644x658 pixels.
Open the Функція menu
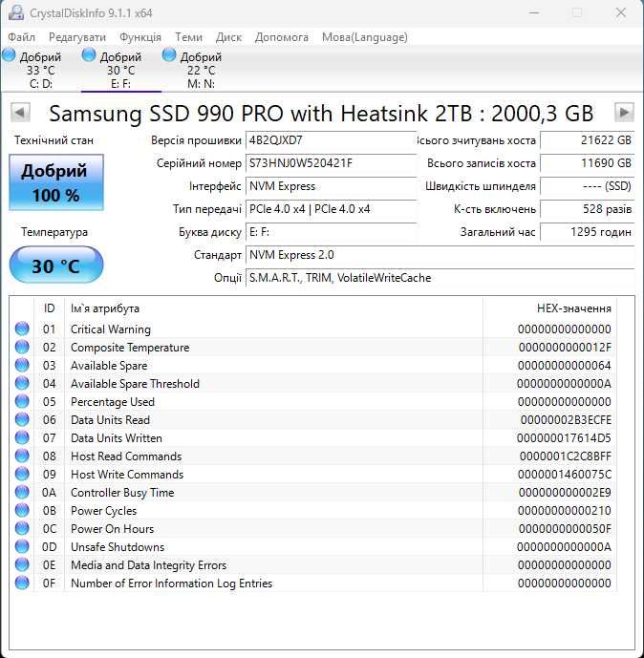pos(140,37)
